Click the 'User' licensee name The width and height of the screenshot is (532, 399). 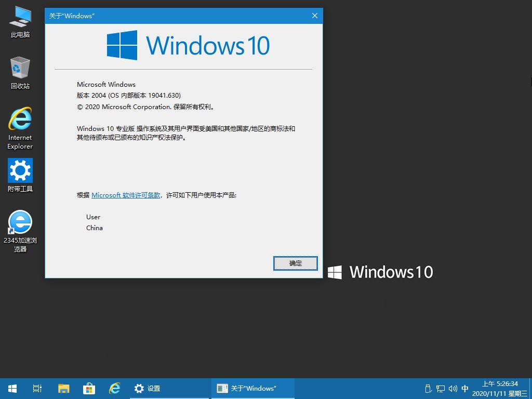pos(94,217)
